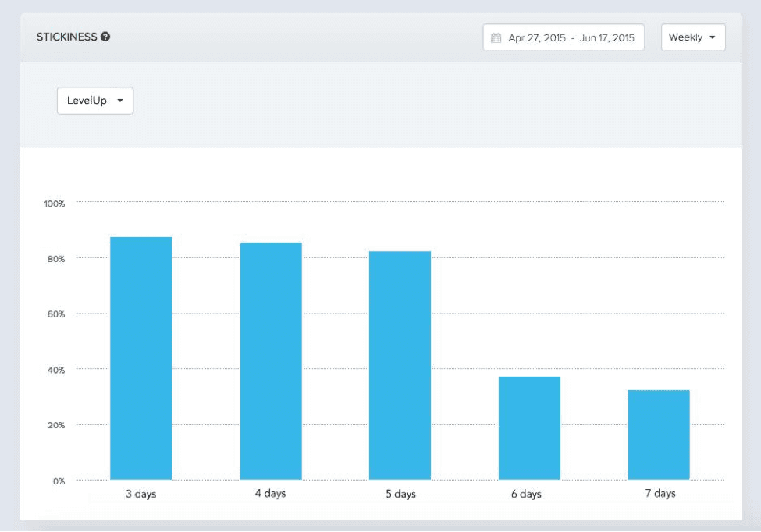Viewport: 761px width, 532px height.
Task: Click the 100% y-axis label
Action: (55, 203)
